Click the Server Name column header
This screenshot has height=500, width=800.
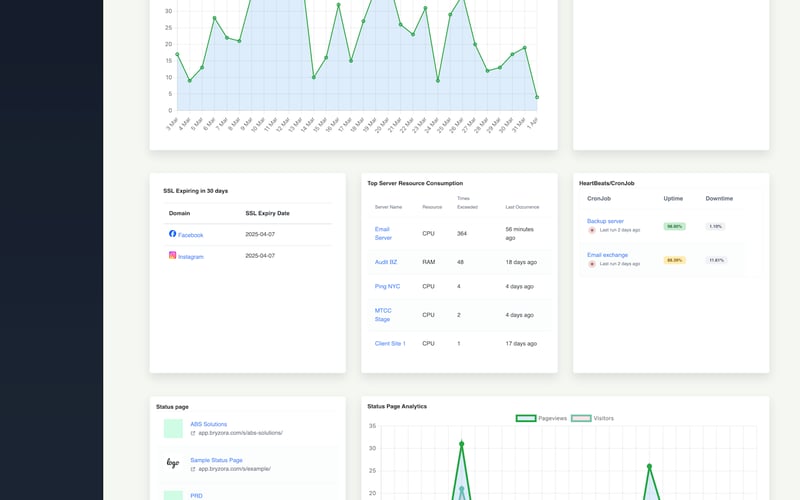(388, 207)
